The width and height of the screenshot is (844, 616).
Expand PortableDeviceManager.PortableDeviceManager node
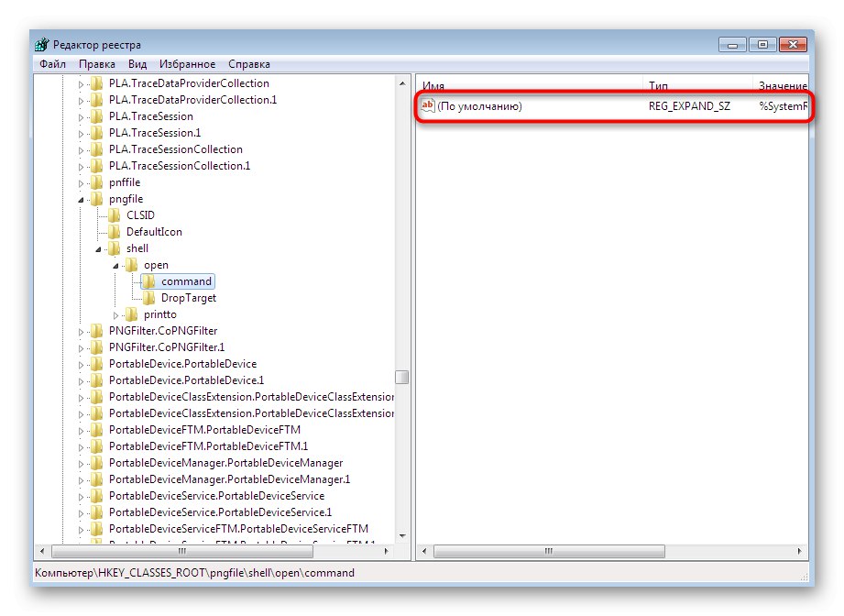click(81, 464)
